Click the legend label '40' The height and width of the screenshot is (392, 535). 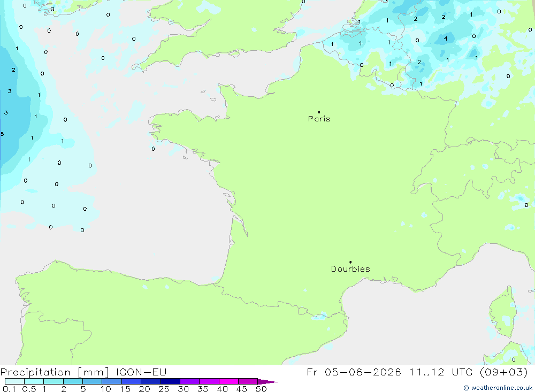pyautogui.click(x=223, y=389)
